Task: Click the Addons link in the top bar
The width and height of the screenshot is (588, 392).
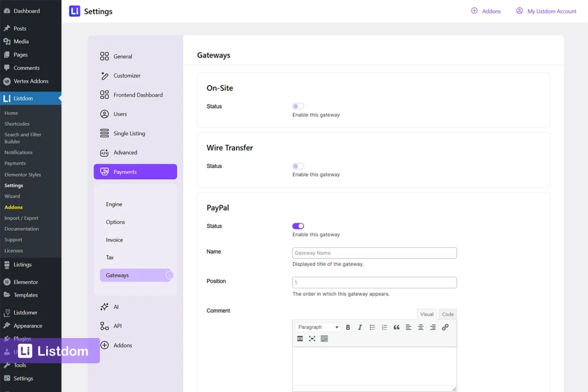Action: (x=486, y=11)
